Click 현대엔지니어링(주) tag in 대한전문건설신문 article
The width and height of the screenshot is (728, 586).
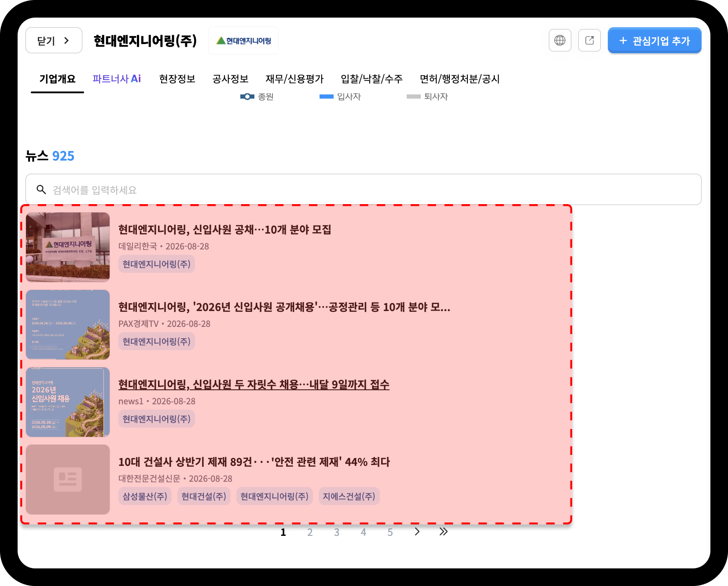(275, 496)
